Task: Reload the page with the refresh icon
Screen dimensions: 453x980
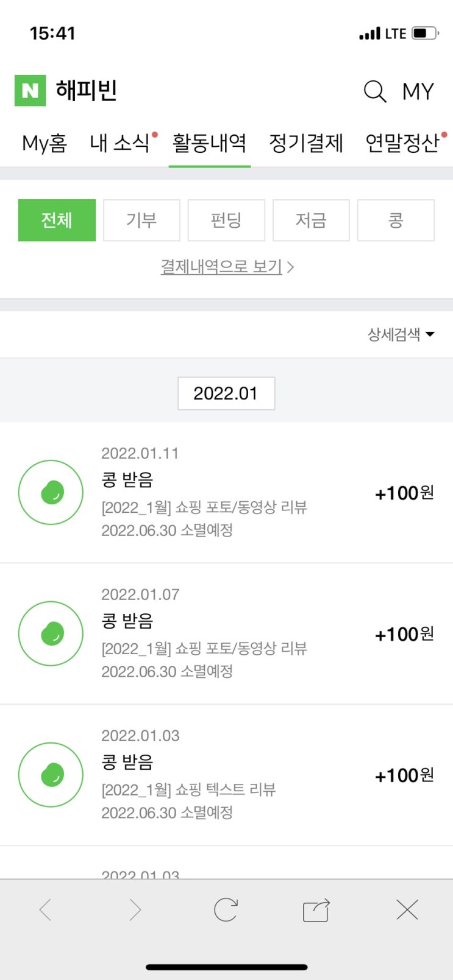Action: click(226, 910)
